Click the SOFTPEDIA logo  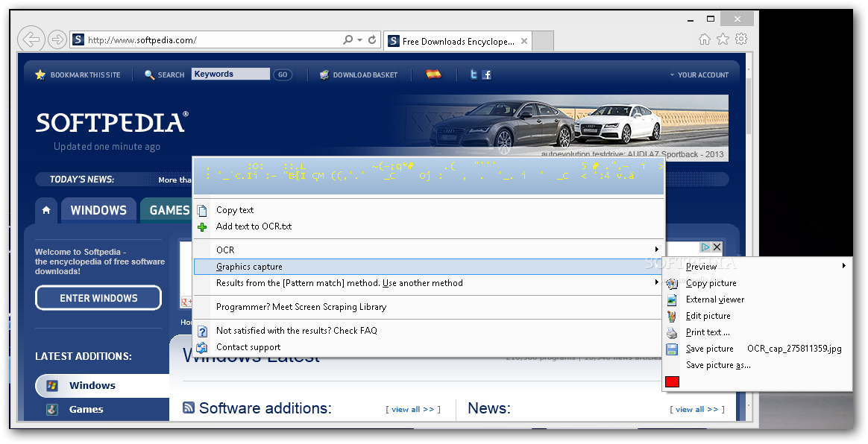112,122
